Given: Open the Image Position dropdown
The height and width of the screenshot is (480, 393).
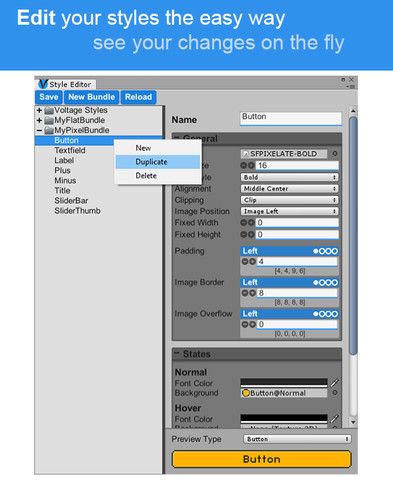Looking at the screenshot, I should (x=289, y=211).
